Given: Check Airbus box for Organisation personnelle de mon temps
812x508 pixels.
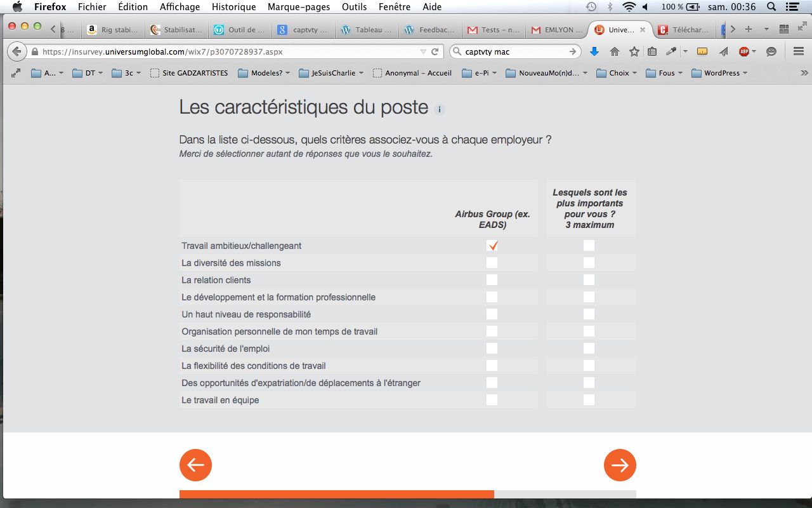Looking at the screenshot, I should (492, 331).
